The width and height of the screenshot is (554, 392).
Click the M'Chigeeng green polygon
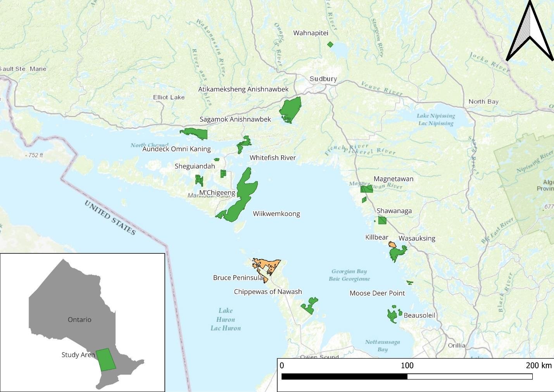tap(199, 181)
